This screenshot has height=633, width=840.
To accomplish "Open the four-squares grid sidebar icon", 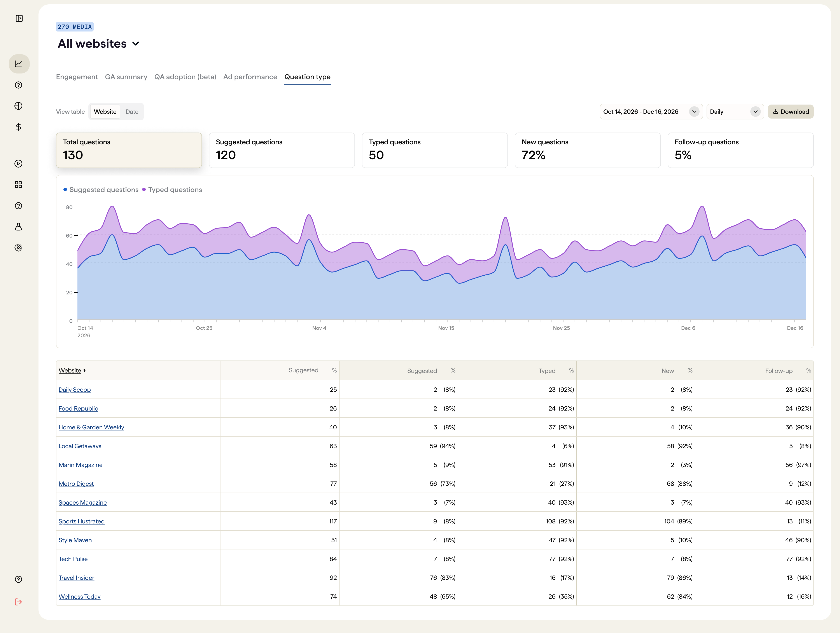I will [18, 185].
